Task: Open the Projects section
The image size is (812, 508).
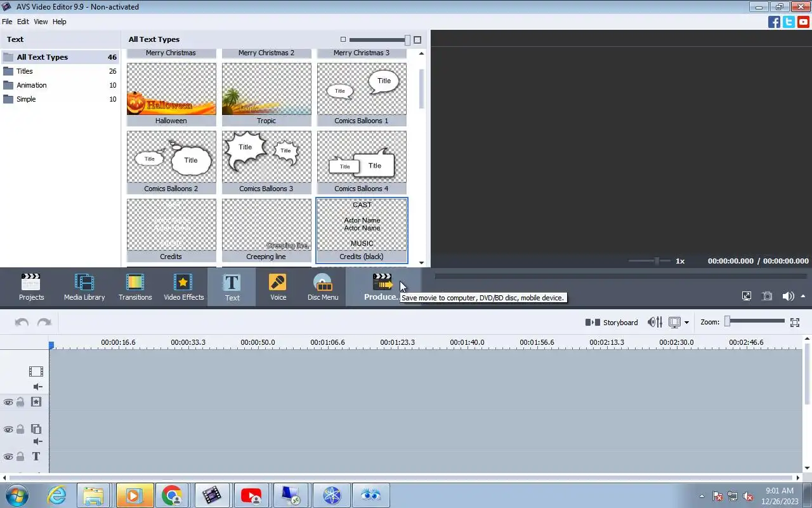Action: [31, 287]
